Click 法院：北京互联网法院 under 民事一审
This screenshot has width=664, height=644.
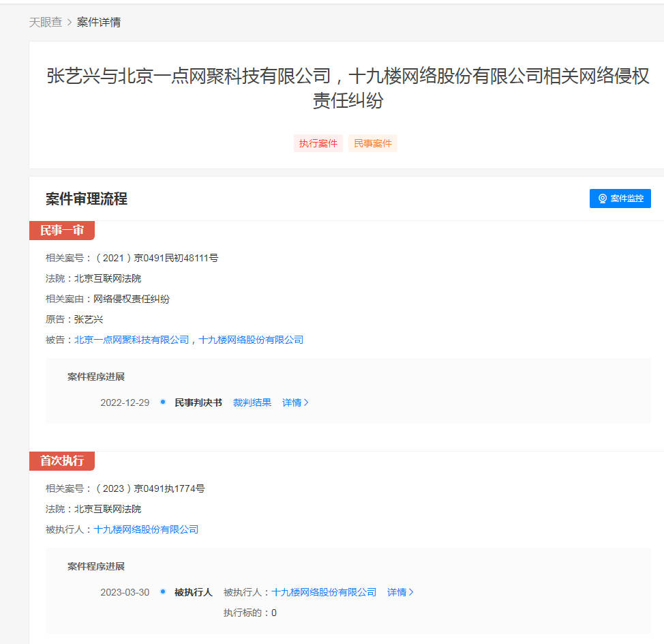tap(93, 279)
